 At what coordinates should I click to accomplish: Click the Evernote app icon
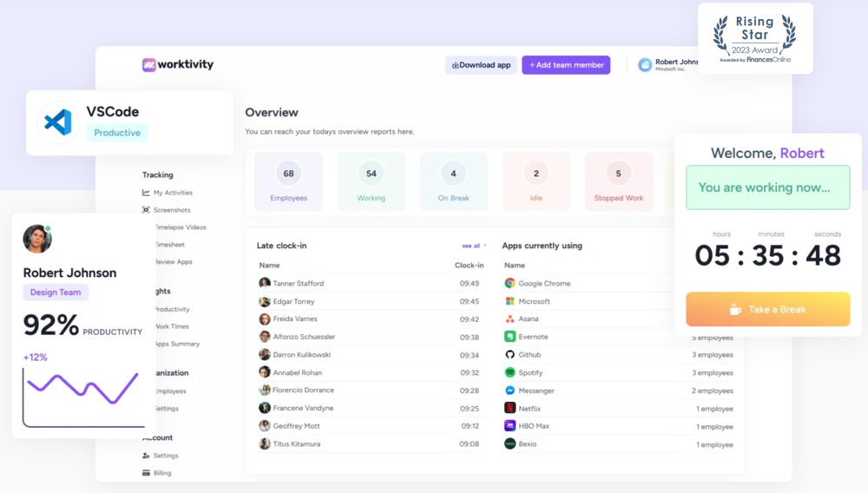[x=510, y=337]
